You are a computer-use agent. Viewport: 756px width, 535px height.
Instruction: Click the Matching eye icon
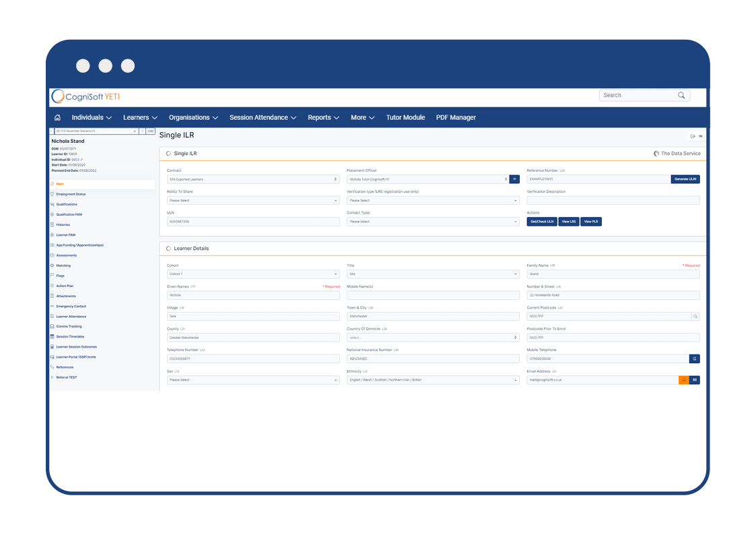52,265
